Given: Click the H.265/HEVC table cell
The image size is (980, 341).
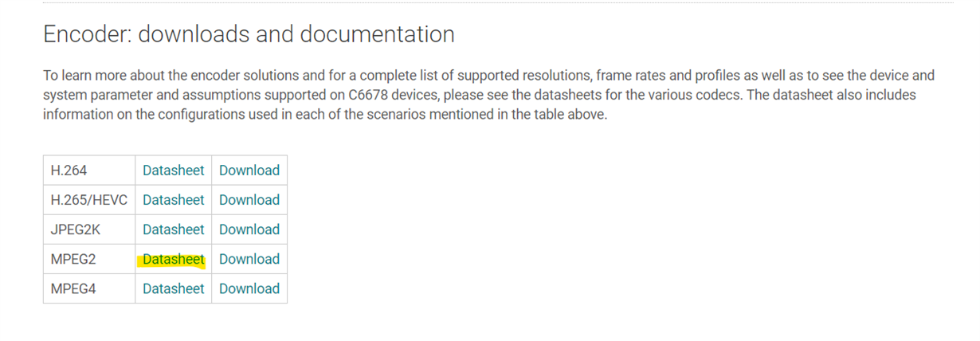Looking at the screenshot, I should [x=88, y=200].
